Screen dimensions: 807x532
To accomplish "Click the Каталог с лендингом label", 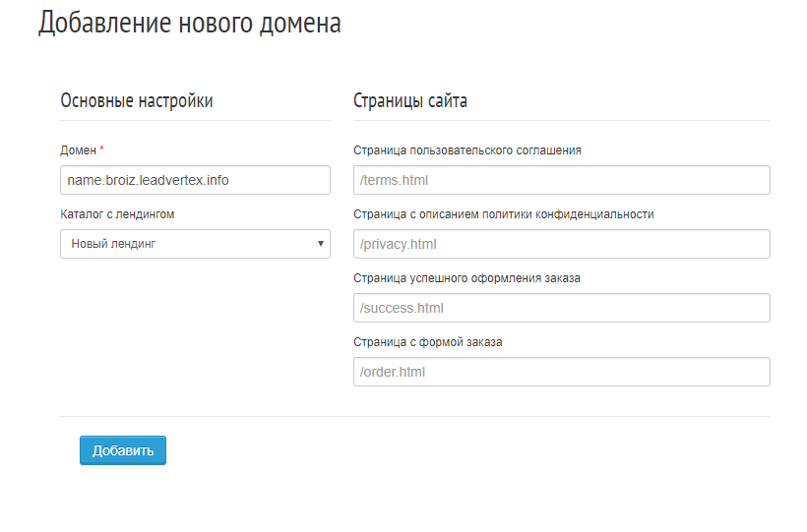I will 117,214.
